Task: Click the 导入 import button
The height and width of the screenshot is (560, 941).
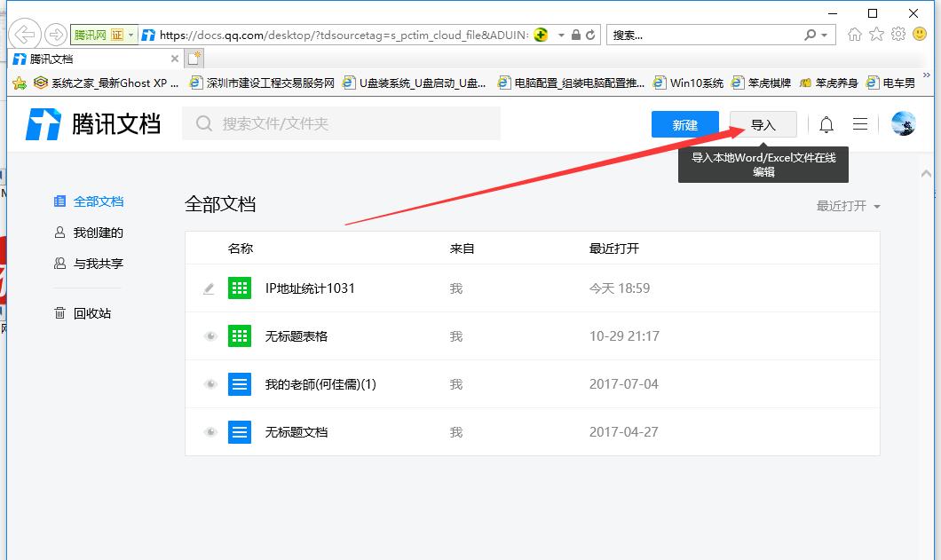Action: click(x=763, y=125)
